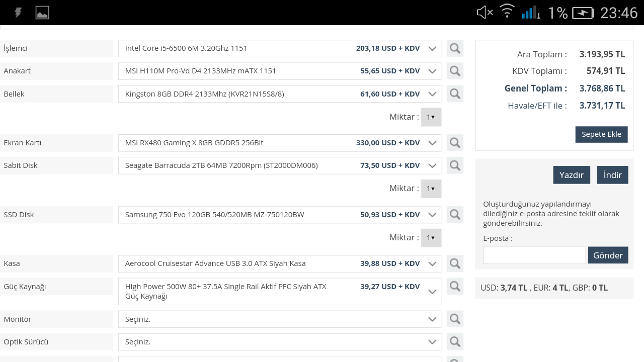Send quote with Gönder button
644x362 pixels.
click(608, 255)
